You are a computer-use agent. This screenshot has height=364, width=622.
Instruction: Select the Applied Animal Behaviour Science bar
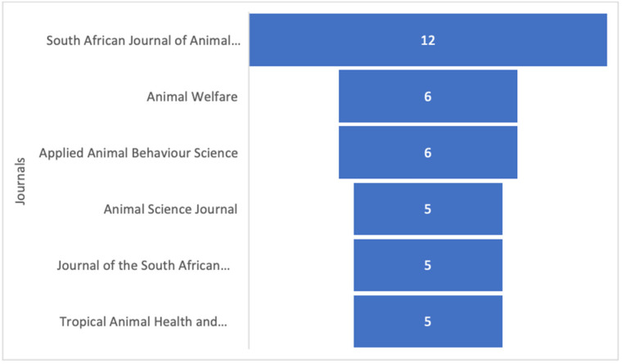[x=428, y=153]
